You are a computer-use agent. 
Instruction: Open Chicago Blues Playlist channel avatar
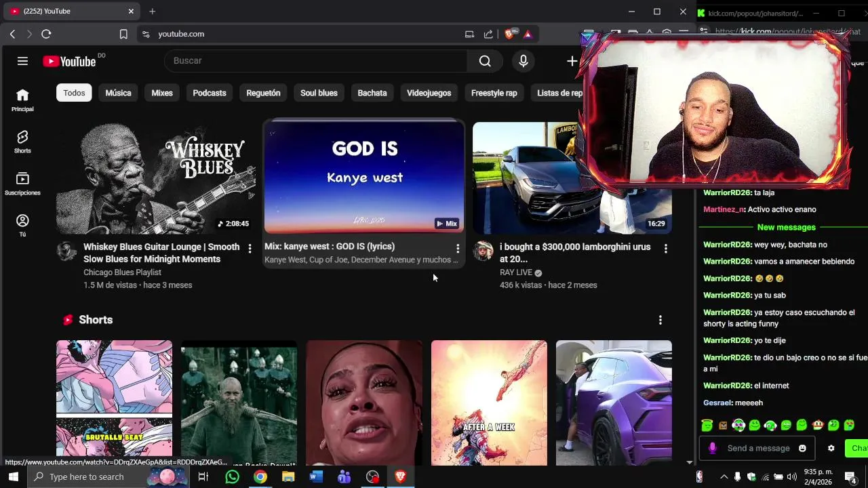tap(66, 251)
